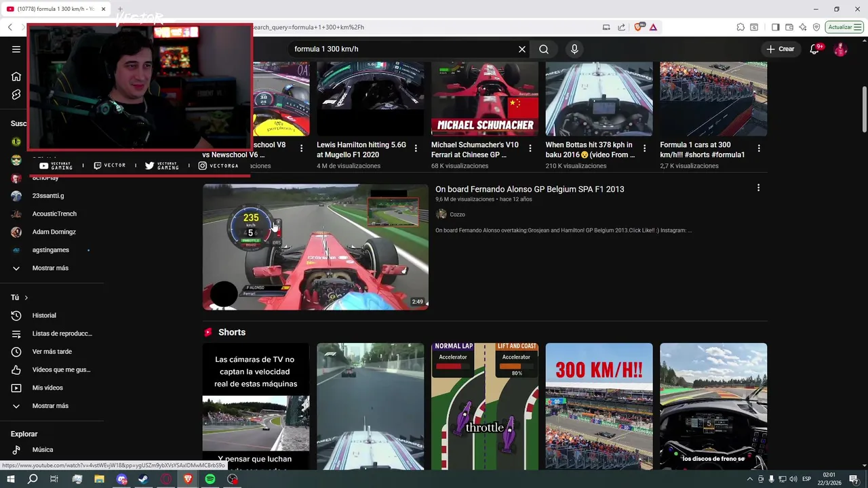Open the Brave VPN shield icon

click(x=816, y=27)
